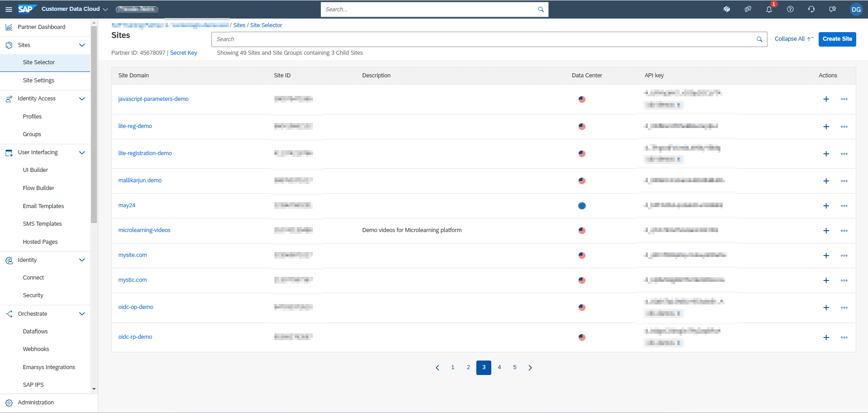Image resolution: width=868 pixels, height=413 pixels.
Task: Open UI Builder
Action: (x=35, y=170)
